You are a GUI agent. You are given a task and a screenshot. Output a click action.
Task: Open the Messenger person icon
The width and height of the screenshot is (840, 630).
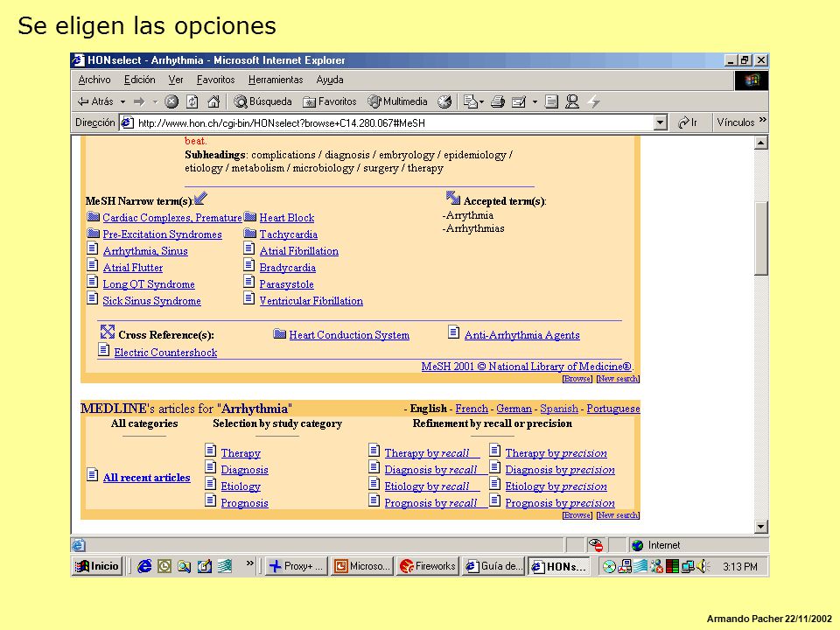click(572, 101)
